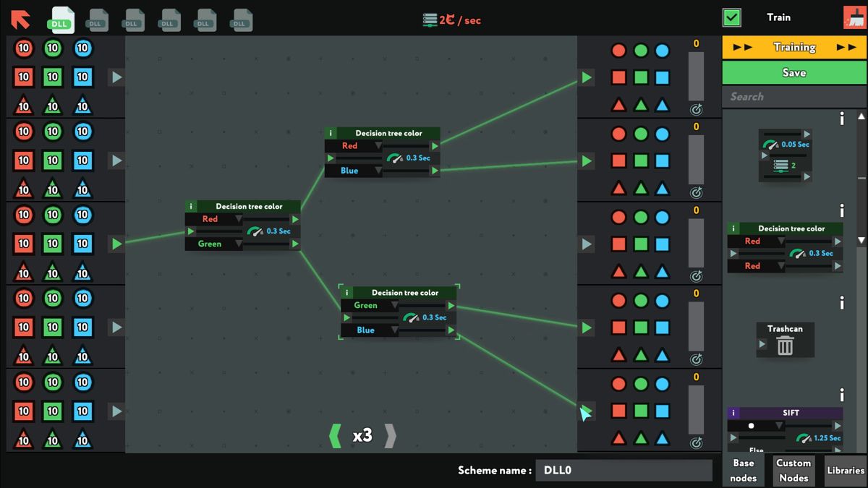Click the broom clear icon top right
The image size is (868, 488).
854,18
